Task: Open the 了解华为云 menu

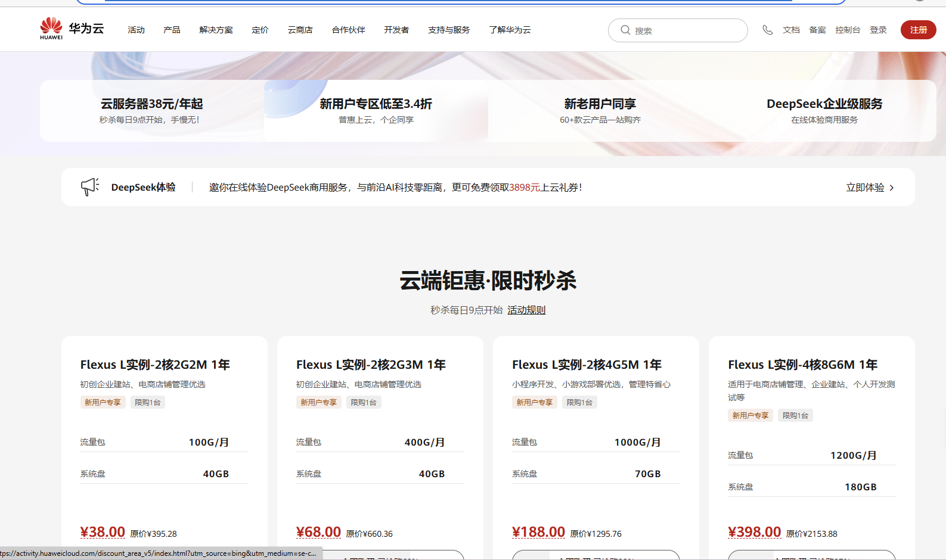Action: (510, 30)
